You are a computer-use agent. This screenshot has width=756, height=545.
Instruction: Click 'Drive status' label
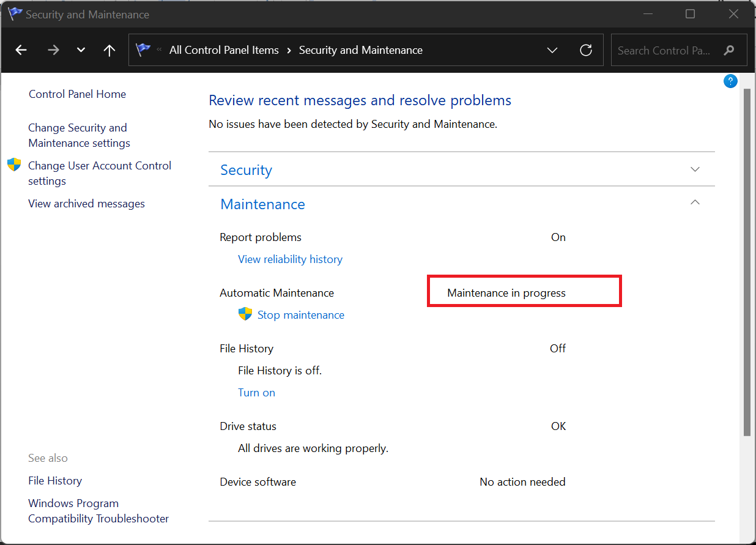(248, 426)
